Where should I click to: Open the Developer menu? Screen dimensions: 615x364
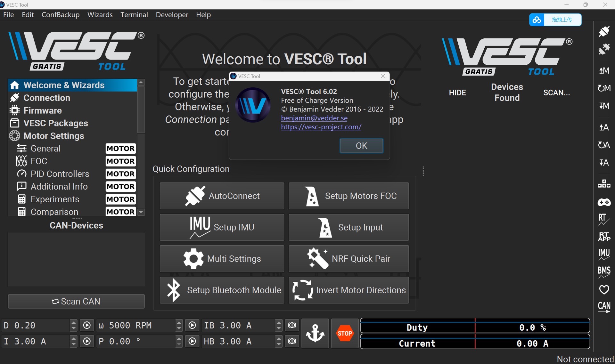172,15
